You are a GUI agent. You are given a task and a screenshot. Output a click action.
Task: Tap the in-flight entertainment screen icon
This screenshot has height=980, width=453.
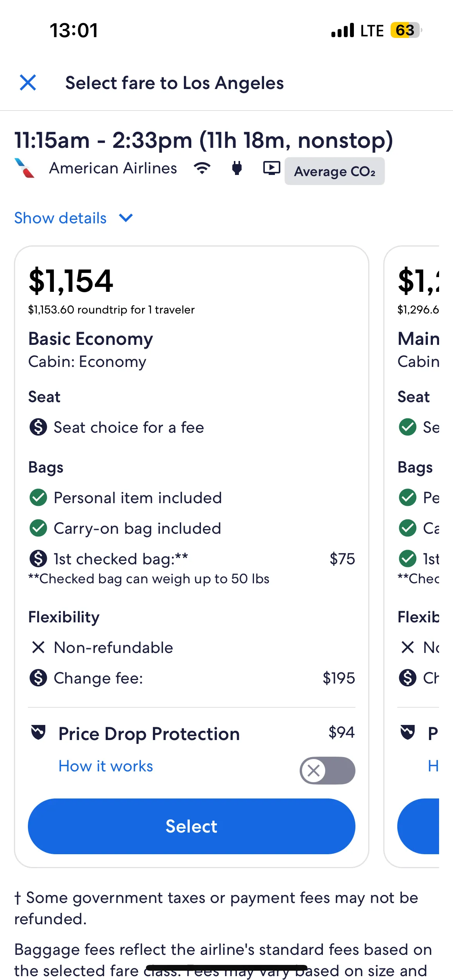click(271, 168)
